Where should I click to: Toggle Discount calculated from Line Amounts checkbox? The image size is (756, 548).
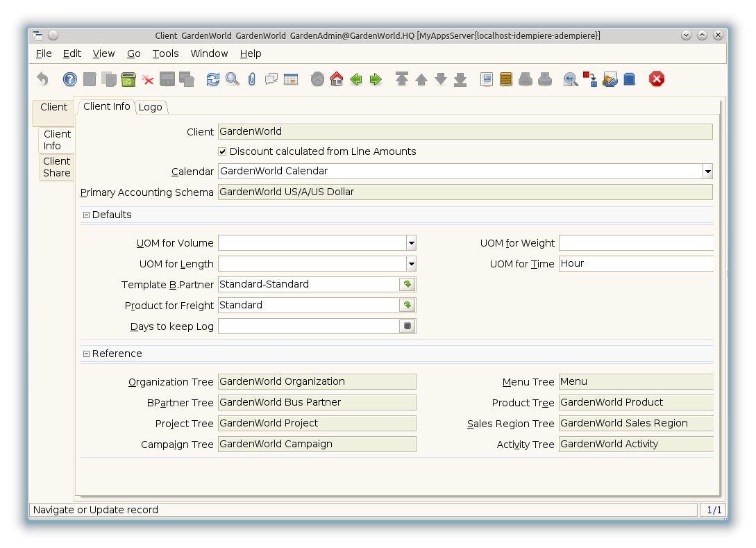click(x=223, y=151)
